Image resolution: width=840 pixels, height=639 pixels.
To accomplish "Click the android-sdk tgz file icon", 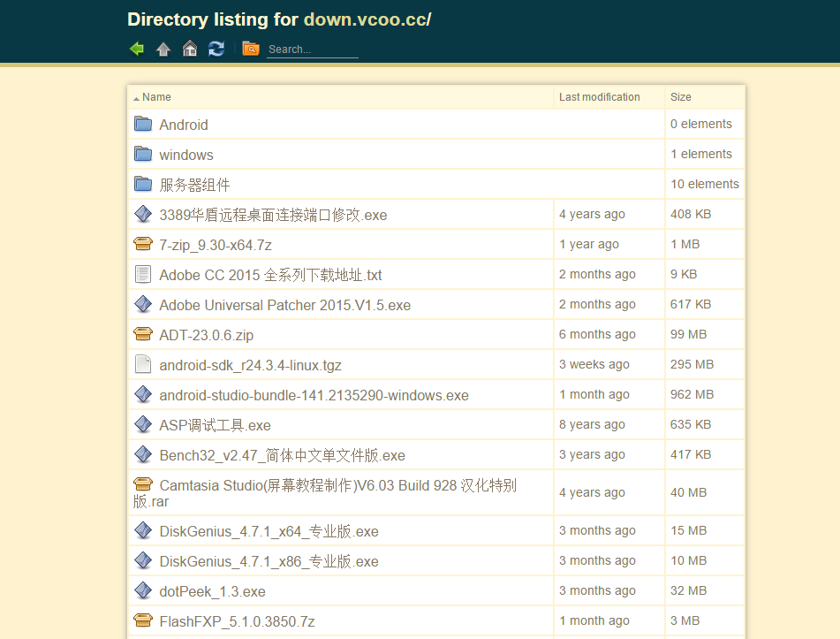I will tap(143, 364).
